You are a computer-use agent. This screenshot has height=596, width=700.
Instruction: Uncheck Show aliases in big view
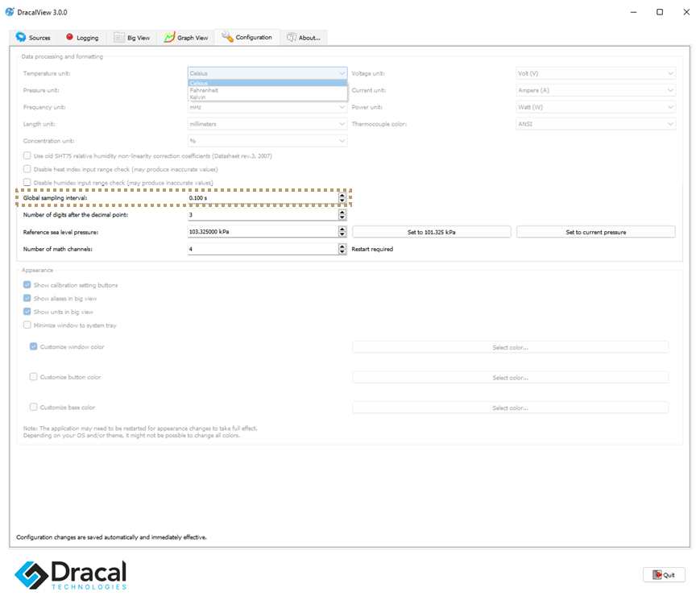point(27,298)
